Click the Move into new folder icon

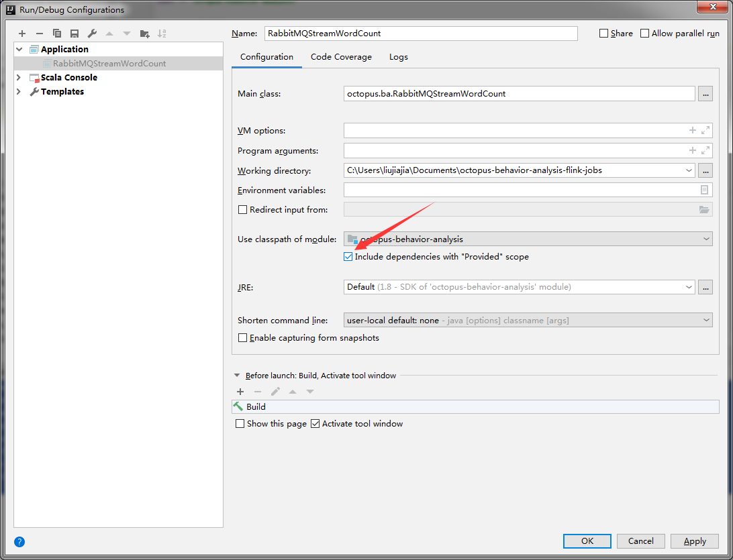pos(144,34)
